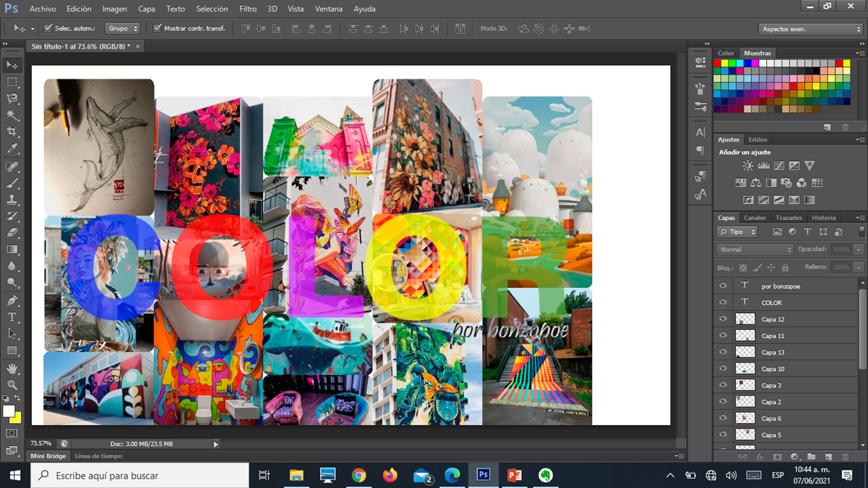
Task: Open the layer filter Tipo dropdown
Action: (x=737, y=232)
